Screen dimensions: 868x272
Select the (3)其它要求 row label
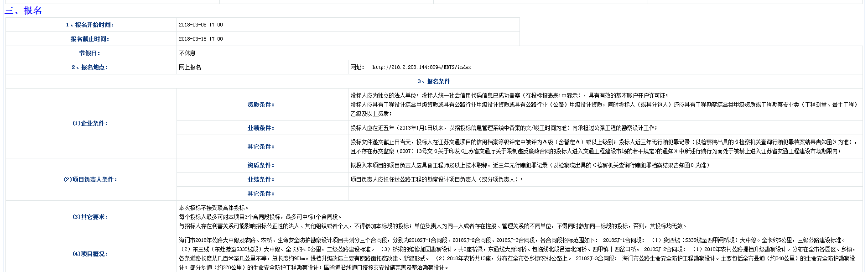click(90, 217)
